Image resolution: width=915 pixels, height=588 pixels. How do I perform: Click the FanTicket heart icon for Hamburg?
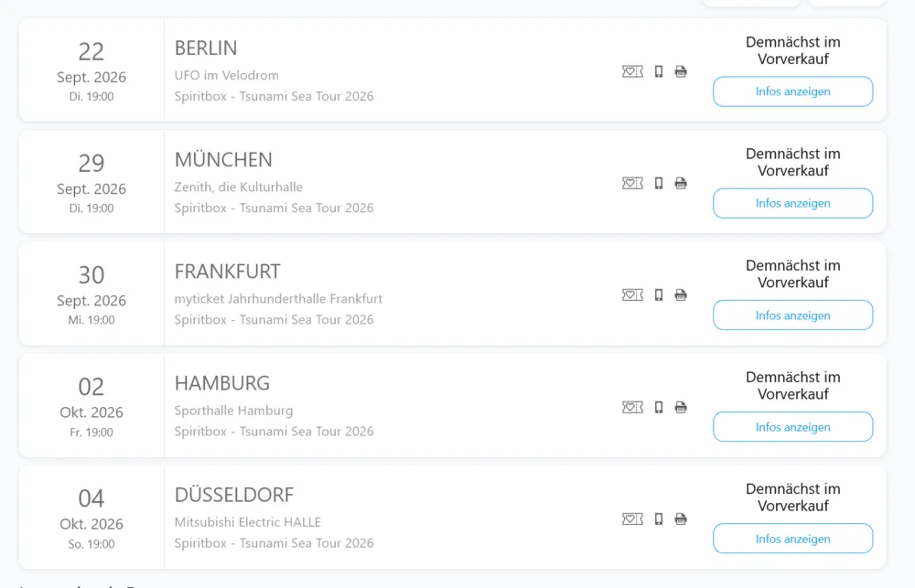632,407
